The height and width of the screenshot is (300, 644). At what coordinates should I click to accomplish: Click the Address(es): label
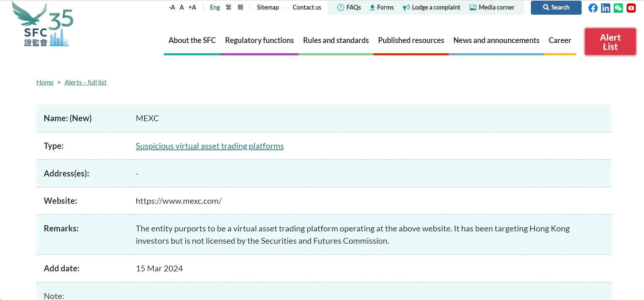[x=66, y=173]
